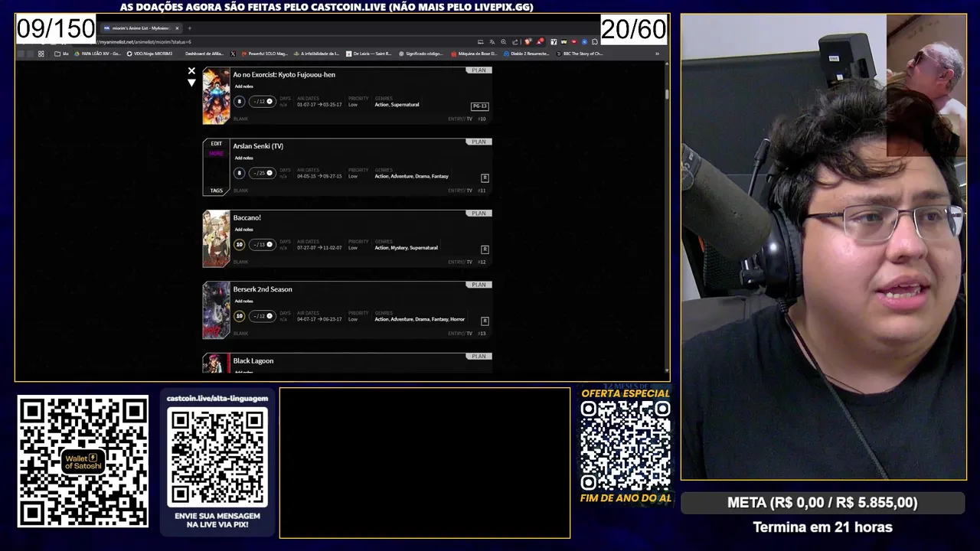Click EDIT on Arslan Senki entry
This screenshot has height=551, width=980.
point(216,144)
